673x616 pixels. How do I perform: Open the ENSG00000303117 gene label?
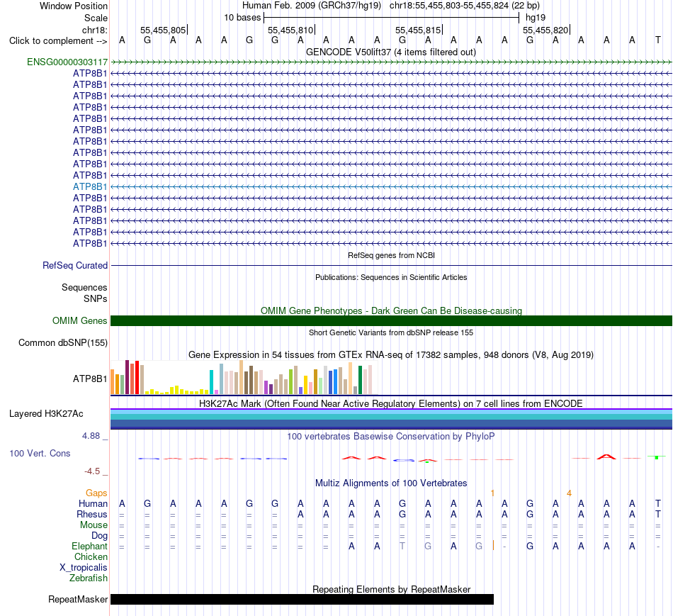67,62
